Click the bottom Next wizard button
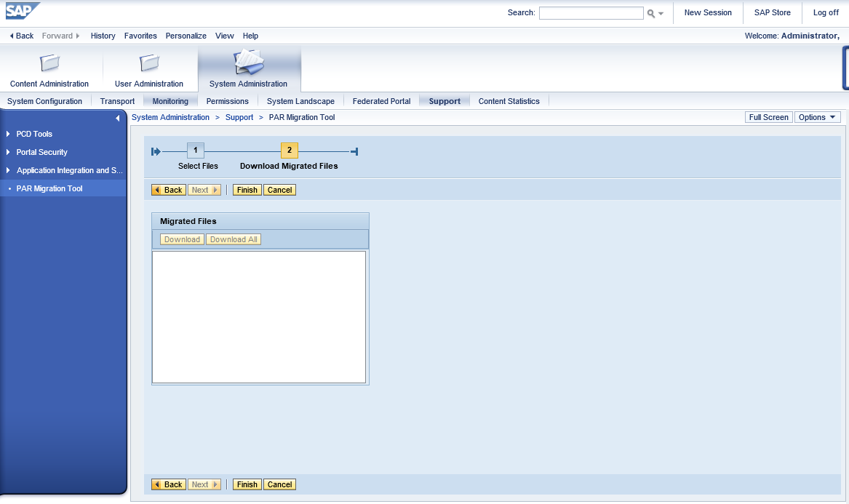 coord(204,484)
